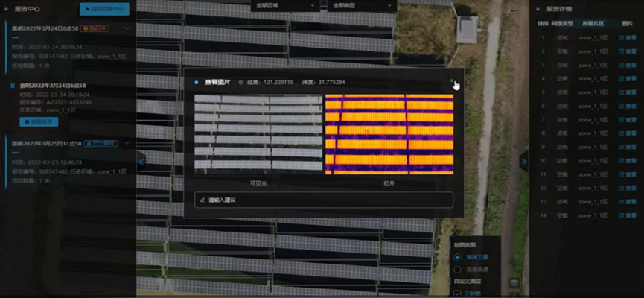Screen dimensions: 644x298
Task: Collapse the right panel arrow handle
Action: [x=523, y=160]
